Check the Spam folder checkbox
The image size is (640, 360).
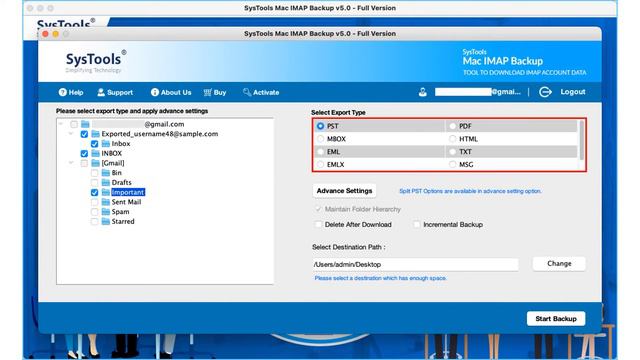pos(94,212)
